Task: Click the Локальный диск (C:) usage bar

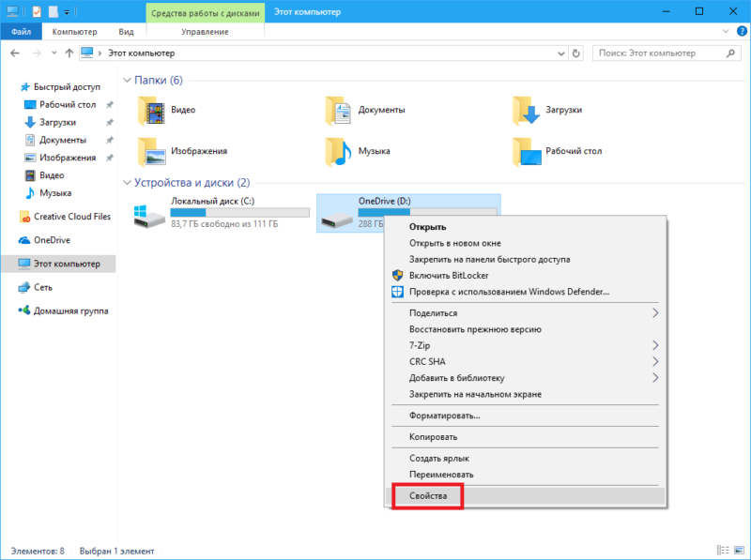Action: (240, 213)
